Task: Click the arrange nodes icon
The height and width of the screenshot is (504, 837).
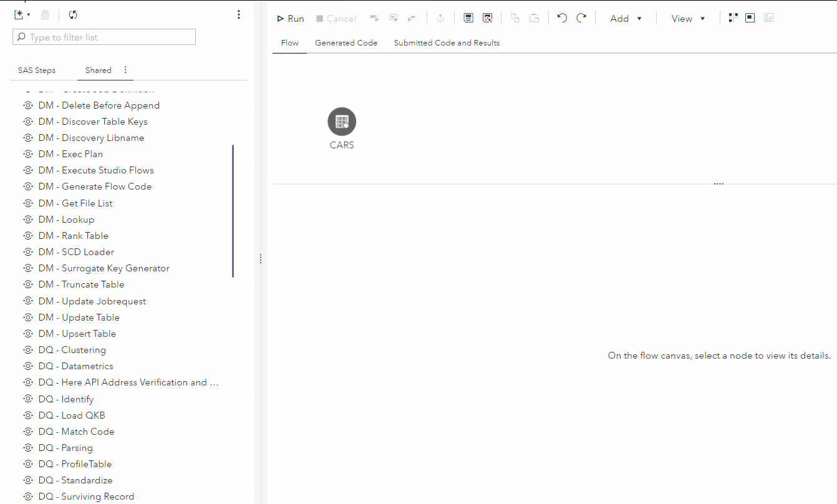Action: tap(733, 18)
